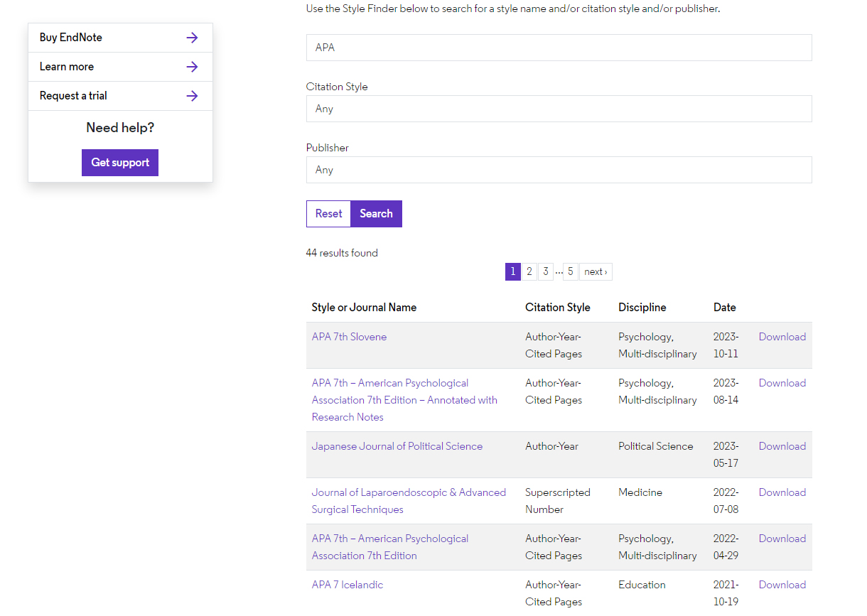Viewport: 867px width, 616px height.
Task: Open Japanese Journal of Political Science link
Action: (x=397, y=446)
